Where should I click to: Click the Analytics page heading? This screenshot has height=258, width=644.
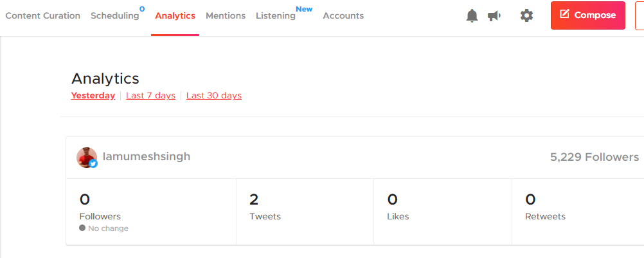click(105, 78)
